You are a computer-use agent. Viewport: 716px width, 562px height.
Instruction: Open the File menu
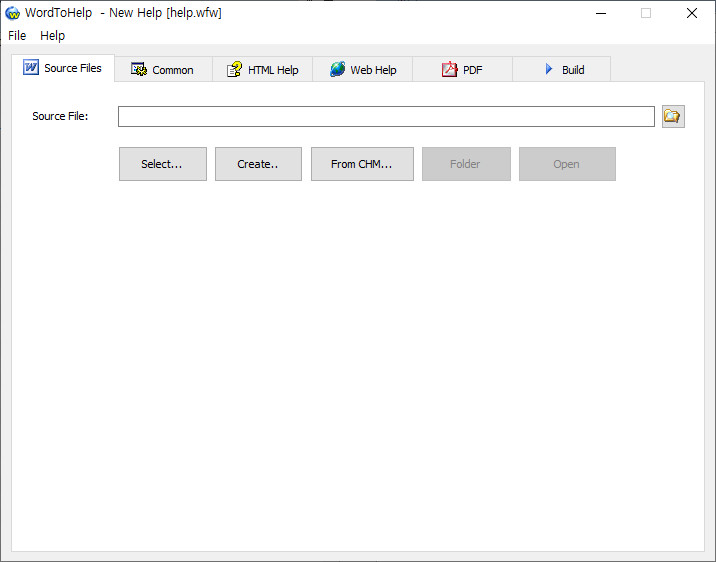coord(17,36)
